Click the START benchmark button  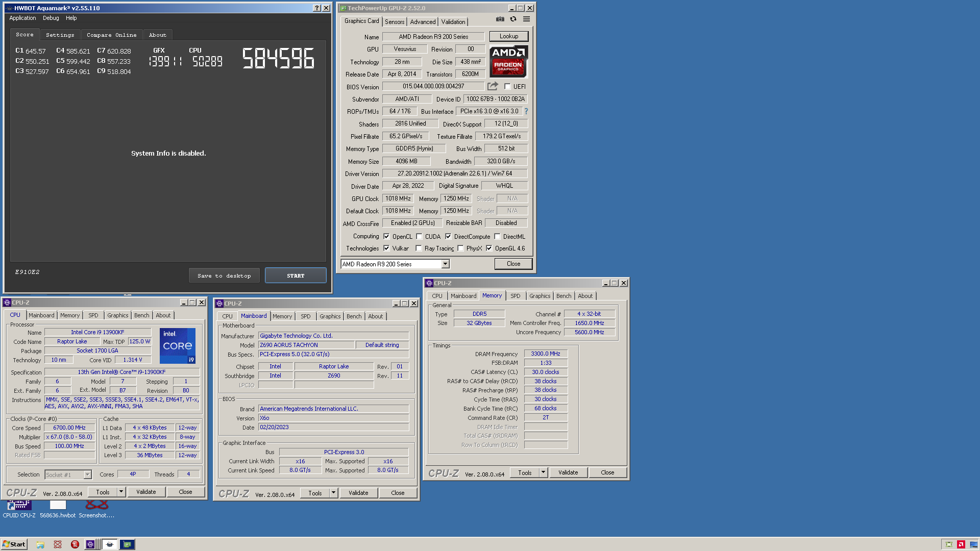tap(296, 275)
